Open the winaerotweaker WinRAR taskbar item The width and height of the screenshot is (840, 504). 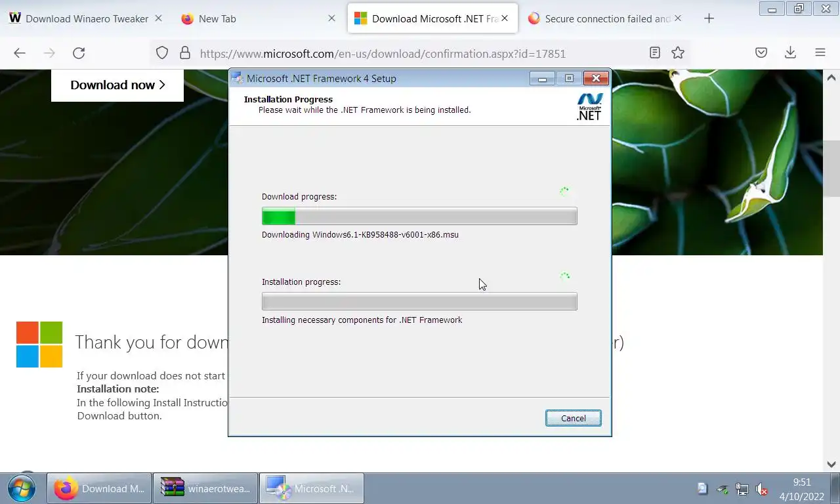tap(205, 488)
